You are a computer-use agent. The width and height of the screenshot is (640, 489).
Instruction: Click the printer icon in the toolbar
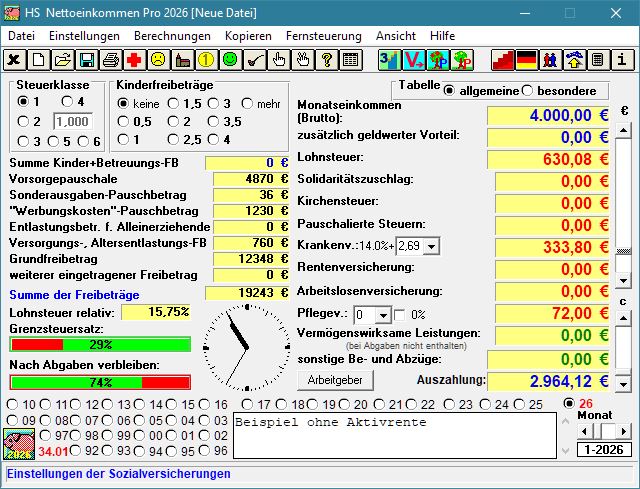tap(110, 60)
